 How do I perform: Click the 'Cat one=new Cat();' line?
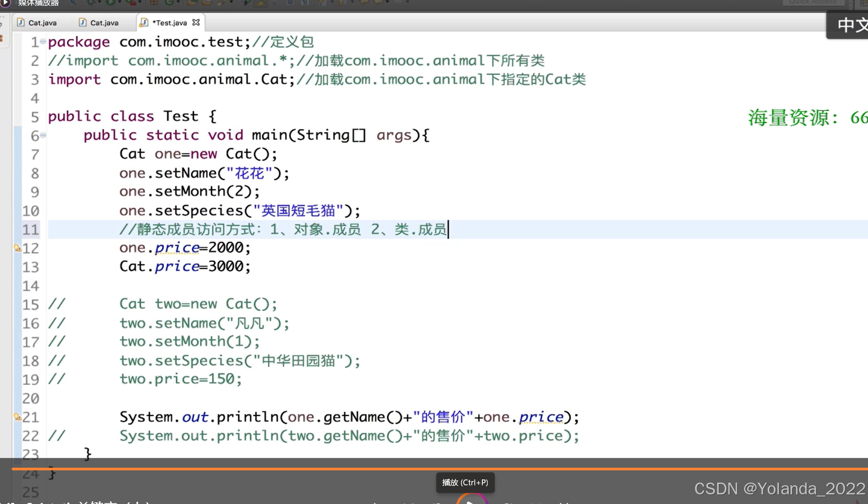[x=198, y=154]
